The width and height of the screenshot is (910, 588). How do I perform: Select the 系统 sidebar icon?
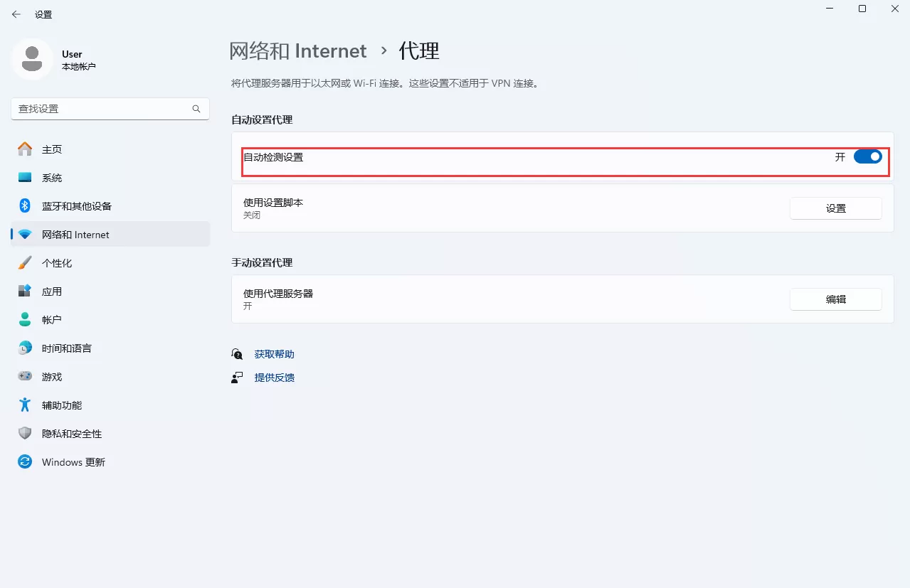tap(26, 177)
